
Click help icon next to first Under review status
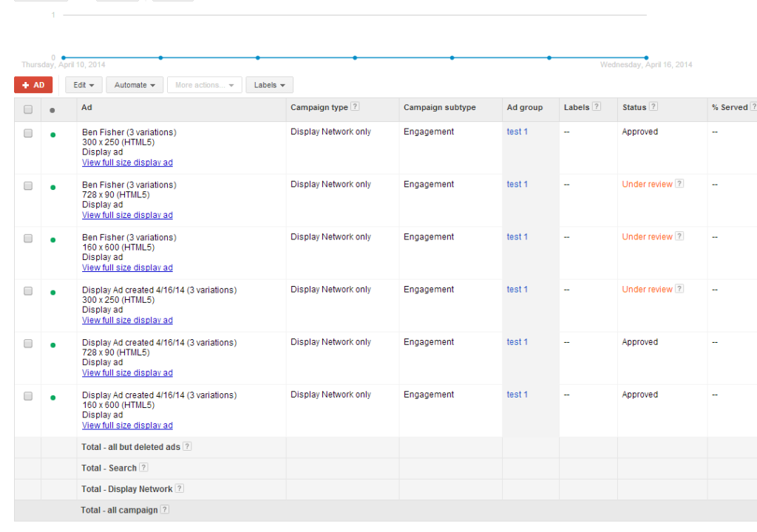pos(679,184)
